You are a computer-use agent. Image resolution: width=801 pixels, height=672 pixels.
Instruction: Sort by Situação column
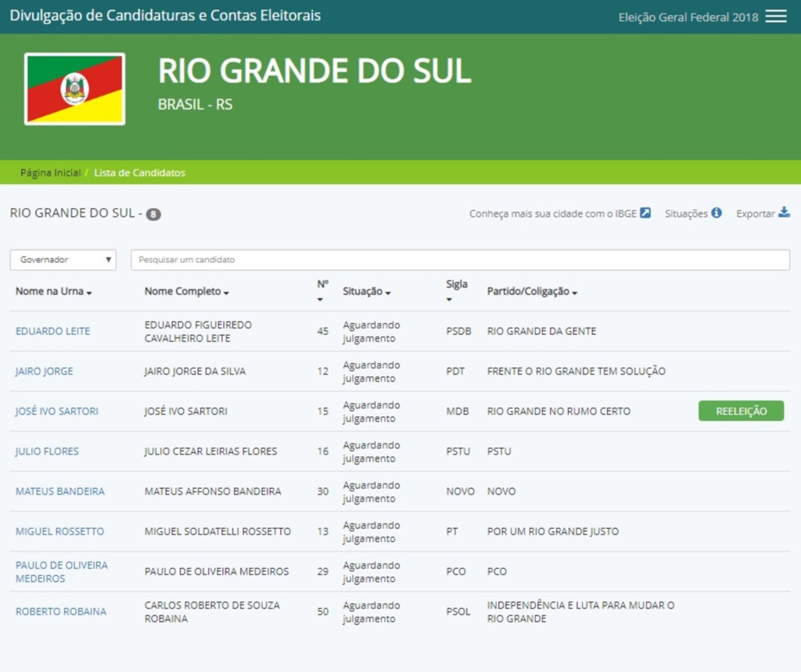pos(366,292)
